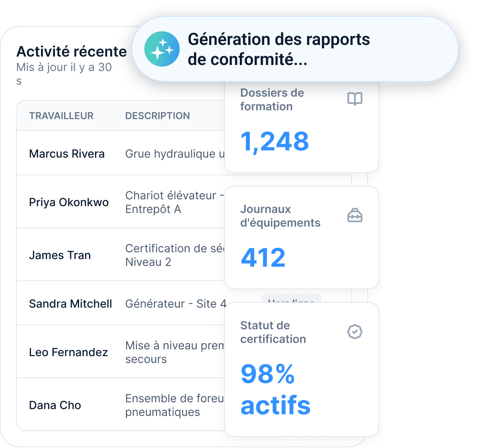
Task: Click the Journaux d'équipements card title
Action: 280,216
